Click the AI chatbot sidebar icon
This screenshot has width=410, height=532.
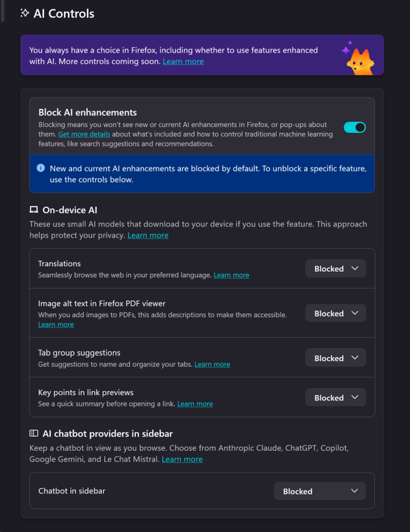[x=34, y=434]
